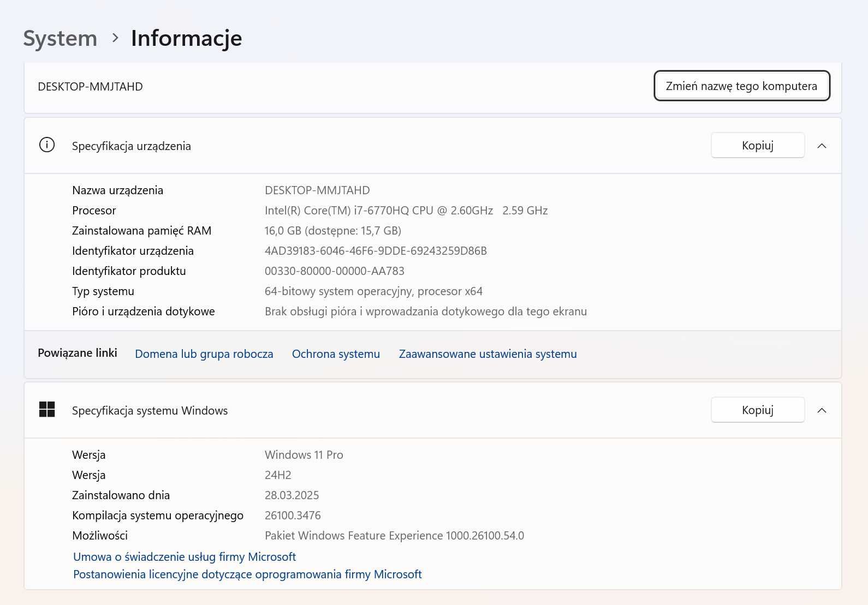
Task: Select device ID 4AD39183-6046-46F6-9DDE-69243259D86B
Action: pos(376,250)
